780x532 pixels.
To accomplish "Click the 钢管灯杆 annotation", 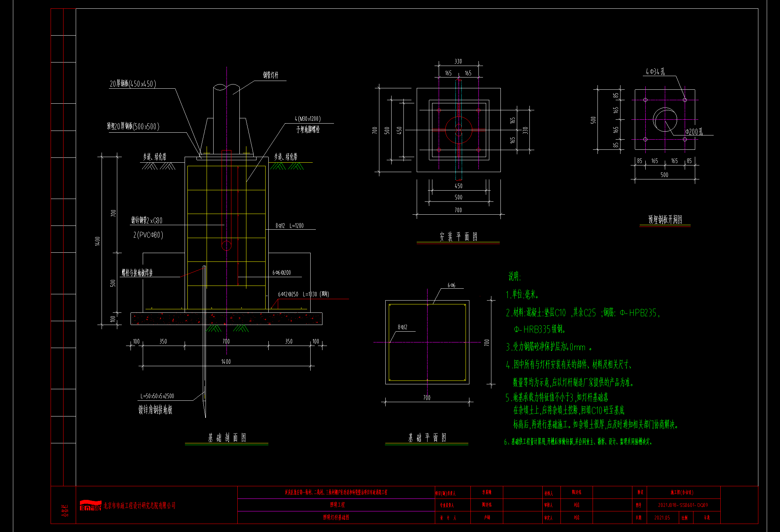I will point(270,75).
